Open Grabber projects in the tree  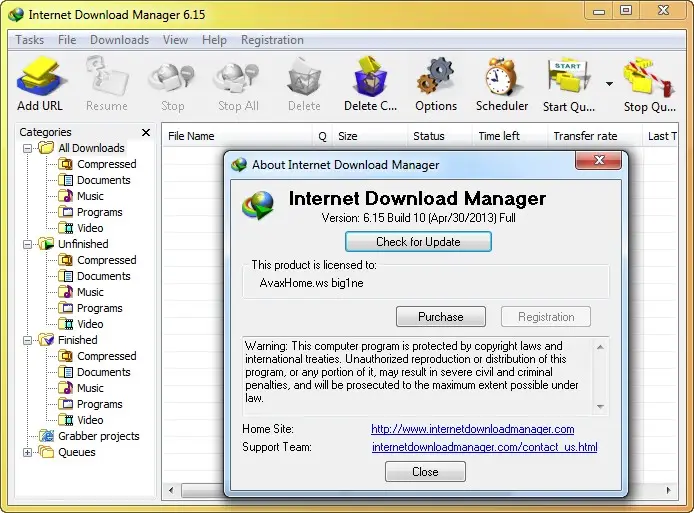[x=99, y=436]
